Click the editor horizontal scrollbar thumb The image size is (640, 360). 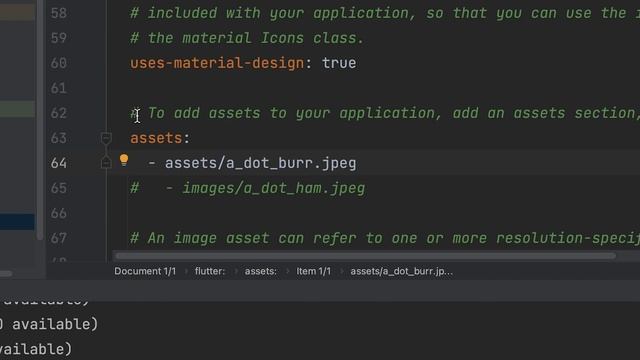pos(365,256)
